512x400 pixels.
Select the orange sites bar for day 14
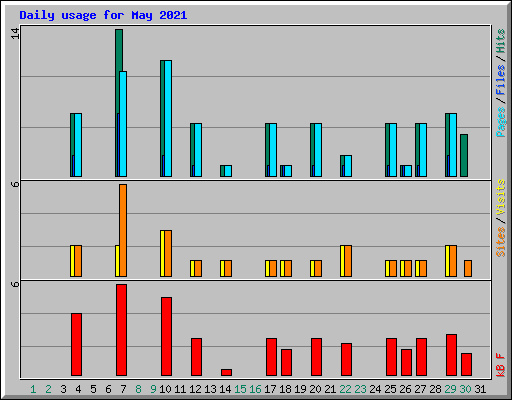[x=228, y=269]
